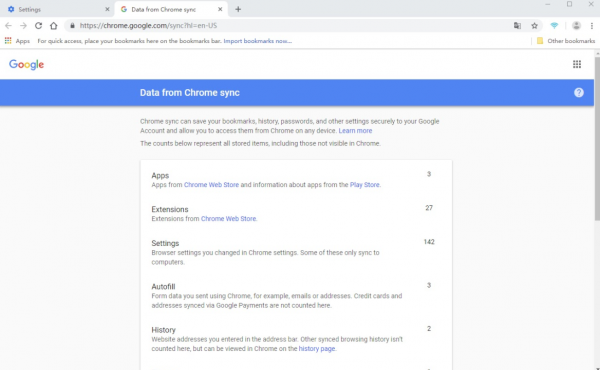Click the forward navigation arrow

pyautogui.click(x=23, y=26)
